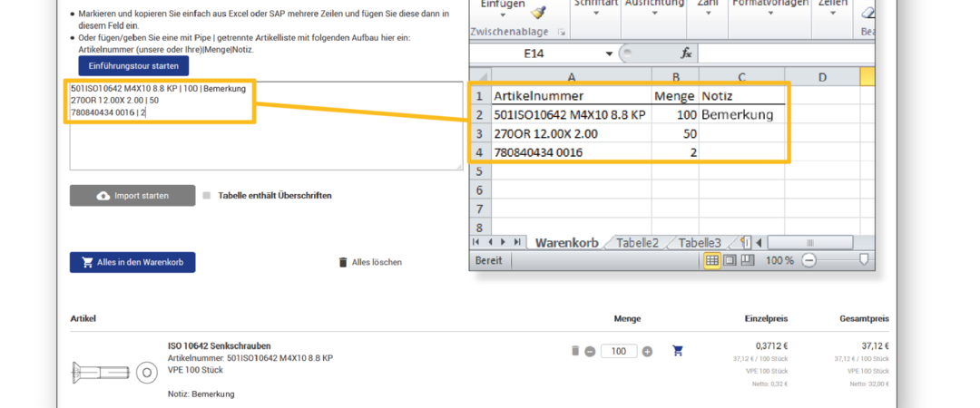Click the Excel Name Box showing E14

[536, 54]
